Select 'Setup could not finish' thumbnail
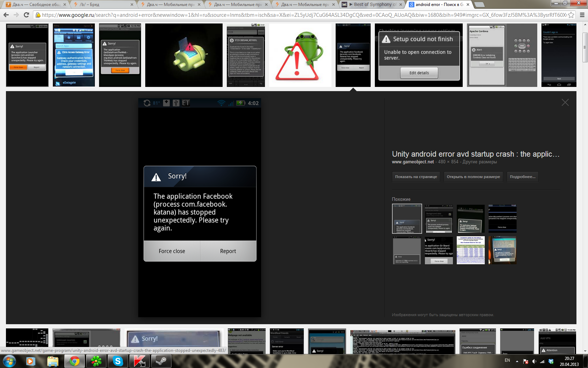This screenshot has height=368, width=588. [419, 55]
